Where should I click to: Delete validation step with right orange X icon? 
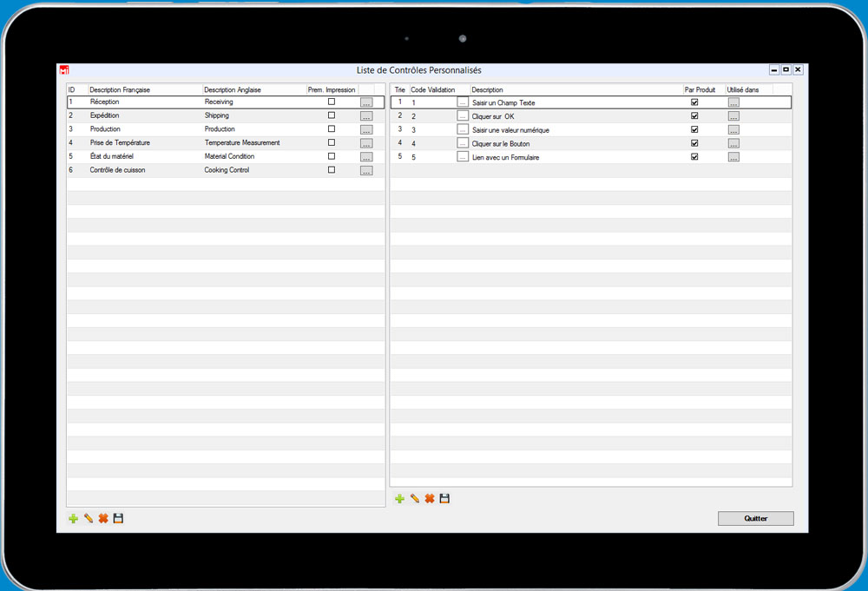(x=430, y=499)
